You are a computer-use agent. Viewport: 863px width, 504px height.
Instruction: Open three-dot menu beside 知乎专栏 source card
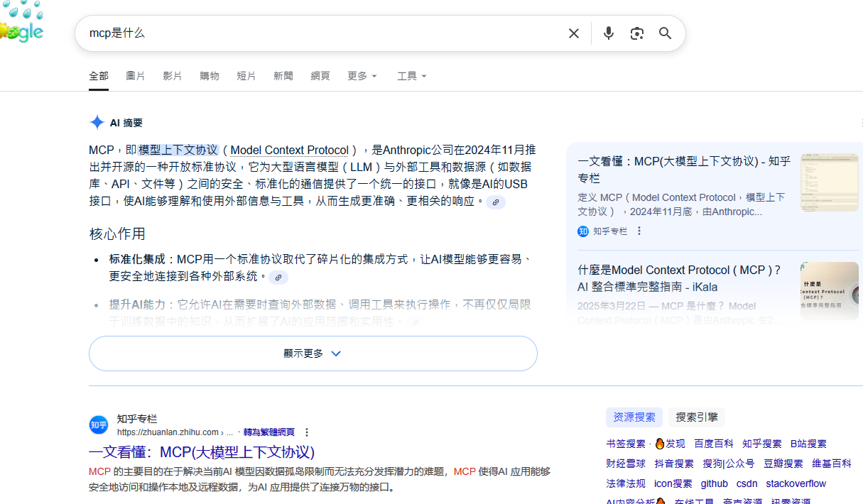639,231
